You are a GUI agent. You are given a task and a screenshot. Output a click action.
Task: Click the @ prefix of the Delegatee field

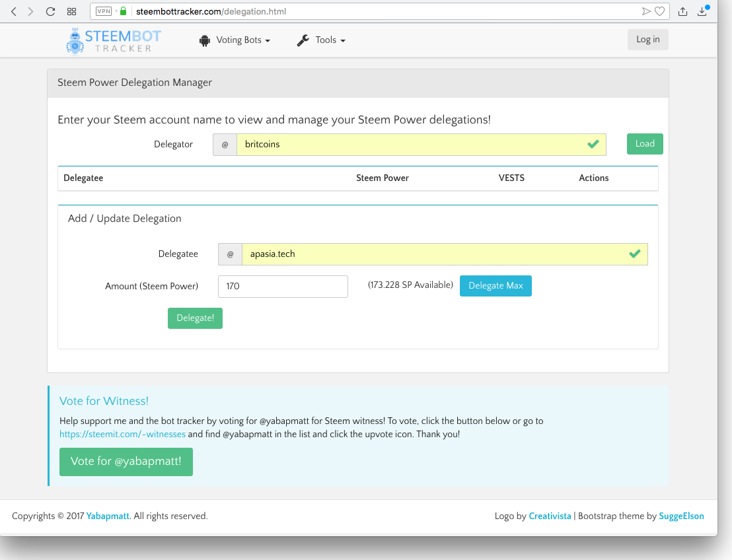pyautogui.click(x=230, y=254)
